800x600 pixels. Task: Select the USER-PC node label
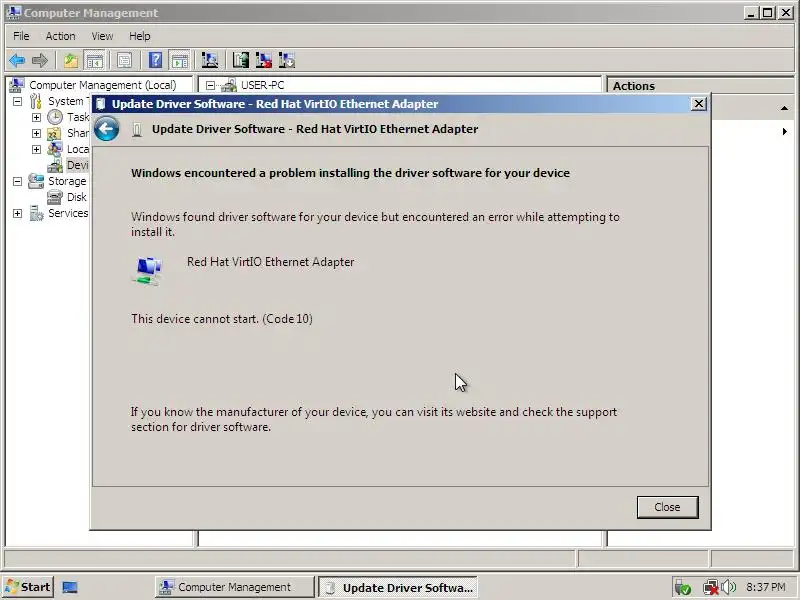262,85
